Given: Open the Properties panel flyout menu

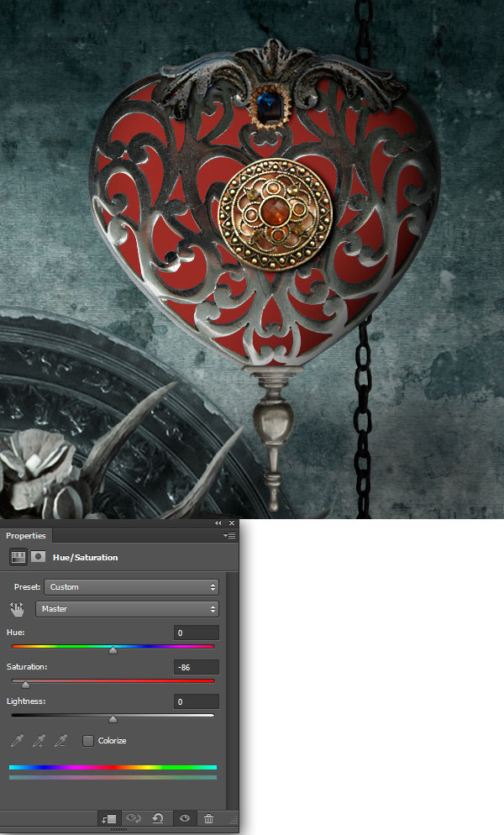Looking at the screenshot, I should pos(229,536).
